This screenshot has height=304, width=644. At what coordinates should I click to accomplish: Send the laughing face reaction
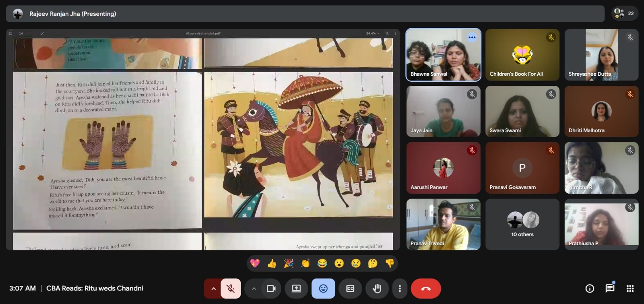[x=322, y=263]
